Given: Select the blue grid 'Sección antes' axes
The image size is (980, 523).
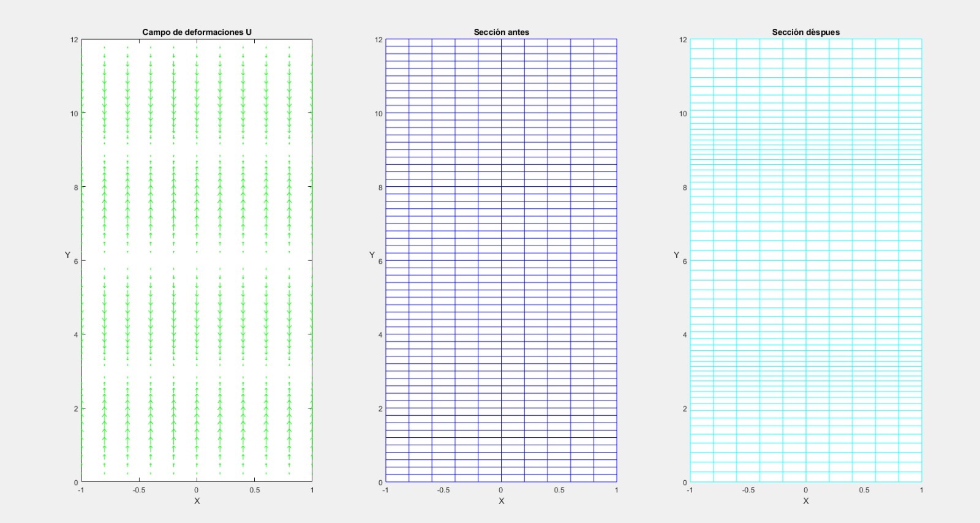Looking at the screenshot, I should point(501,260).
